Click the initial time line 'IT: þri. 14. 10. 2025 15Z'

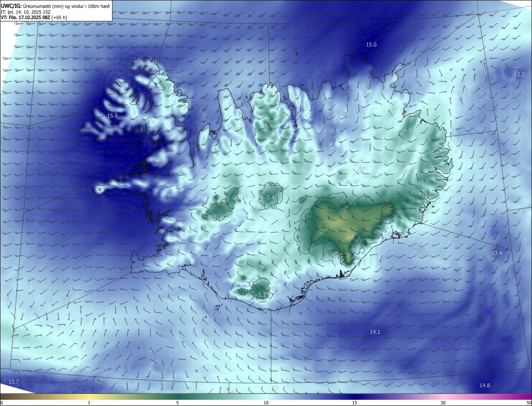26,12
